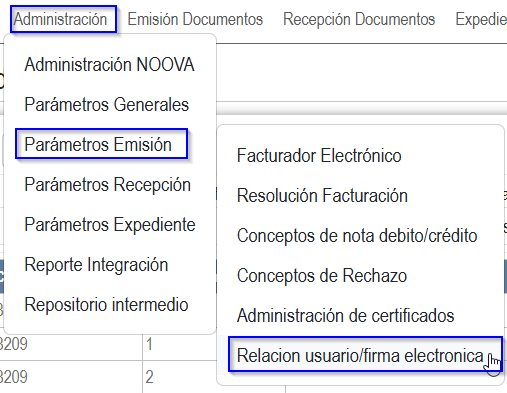Select Administración NOOVA menu entry
Screen dimensions: 507x393
(x=109, y=64)
